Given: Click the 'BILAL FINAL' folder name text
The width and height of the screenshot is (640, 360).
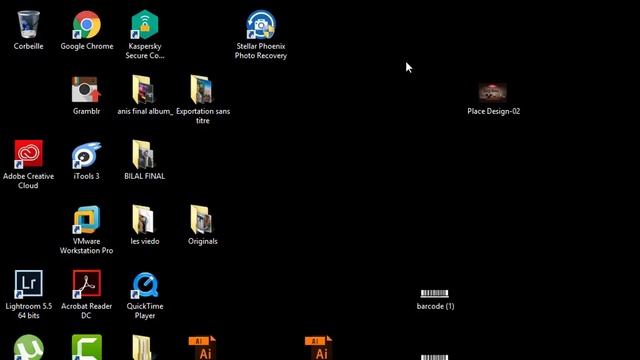Looking at the screenshot, I should tap(144, 176).
